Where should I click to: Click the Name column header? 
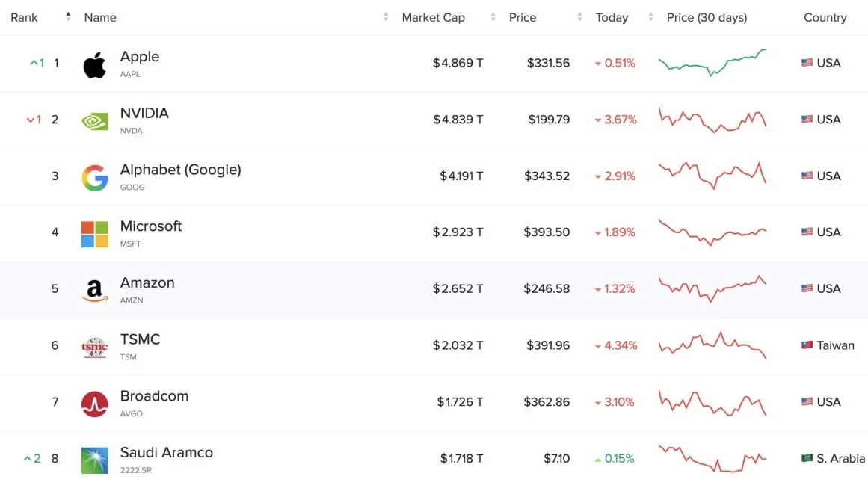[100, 18]
